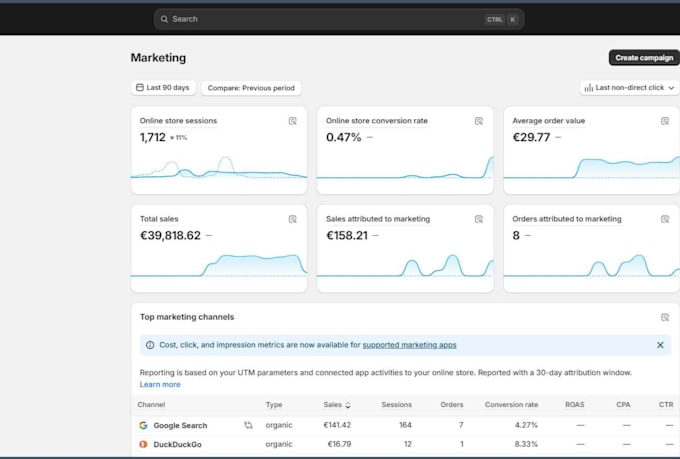Open the Compare: Previous period selector
This screenshot has width=680, height=459.
pos(251,88)
